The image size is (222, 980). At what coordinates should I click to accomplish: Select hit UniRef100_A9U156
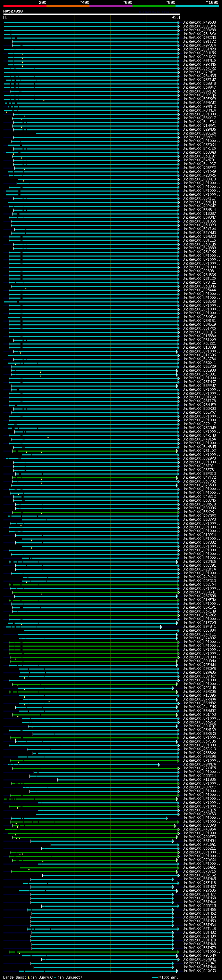coord(199,53)
